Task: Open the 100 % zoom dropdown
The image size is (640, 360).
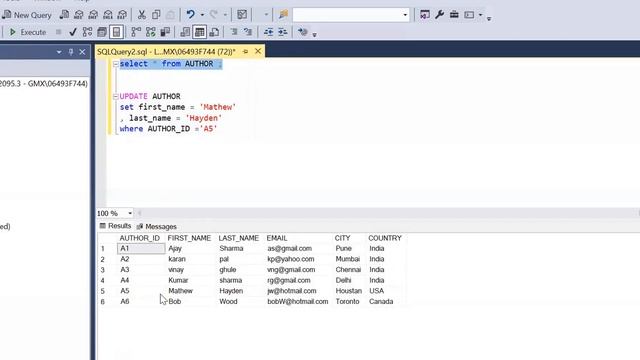Action: [130, 213]
